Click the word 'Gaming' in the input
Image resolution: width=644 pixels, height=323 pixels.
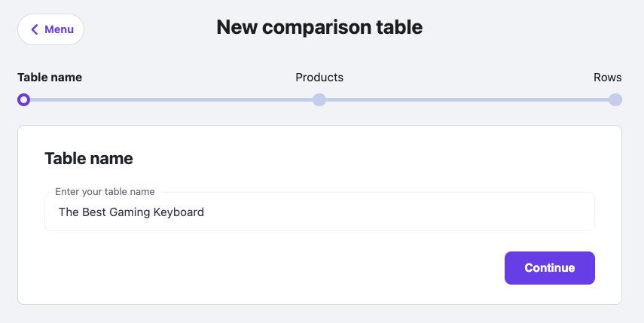coord(129,212)
